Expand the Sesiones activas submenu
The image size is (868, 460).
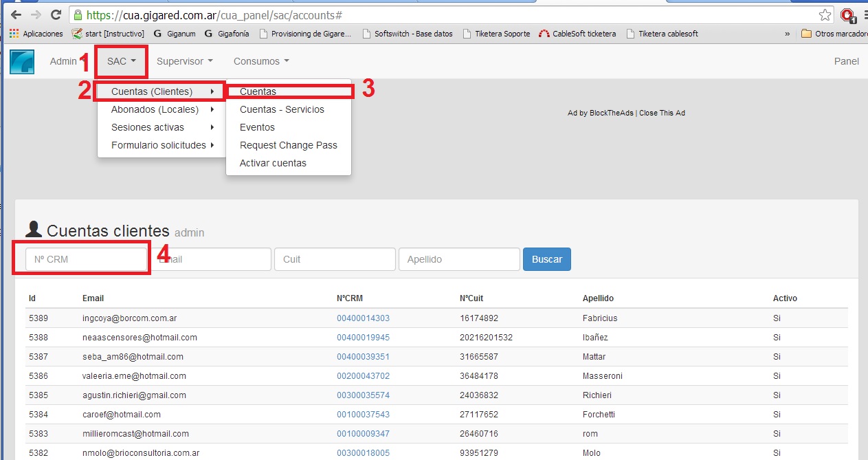(162, 127)
